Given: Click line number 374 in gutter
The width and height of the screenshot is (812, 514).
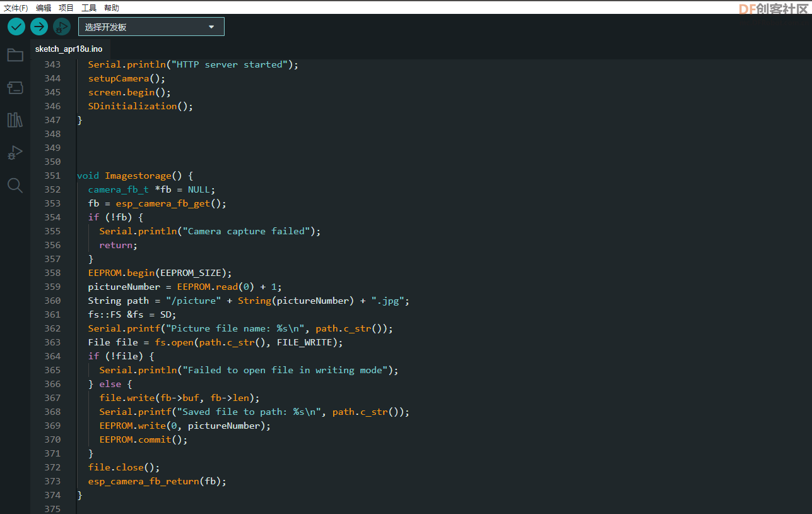Looking at the screenshot, I should coord(52,495).
